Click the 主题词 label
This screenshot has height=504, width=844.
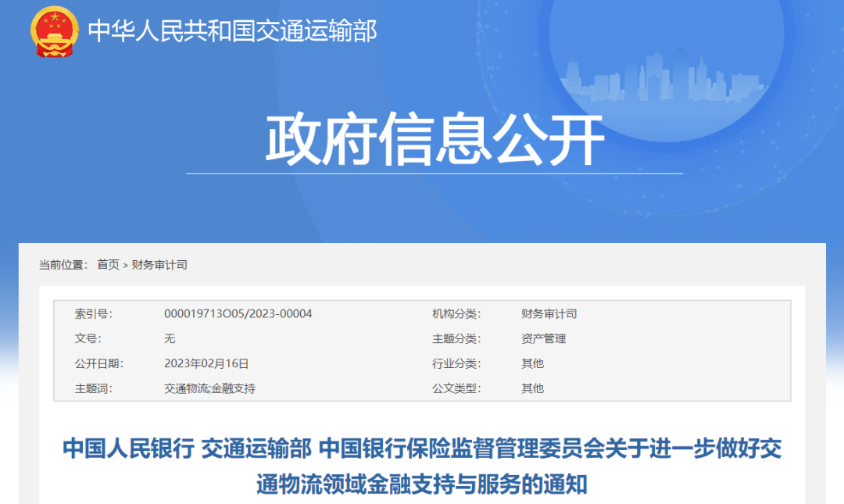click(x=94, y=388)
